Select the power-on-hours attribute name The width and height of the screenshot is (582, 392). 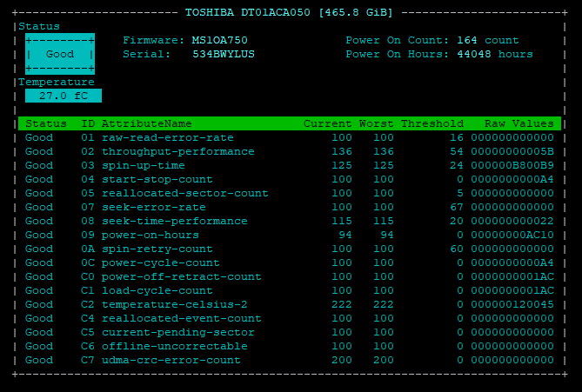pyautogui.click(x=150, y=236)
